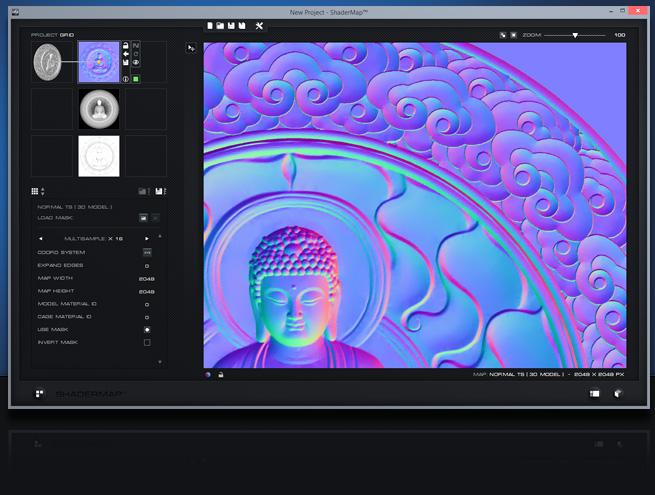Decrease multisample with the left arrow
This screenshot has width=655, height=495.
(x=41, y=239)
